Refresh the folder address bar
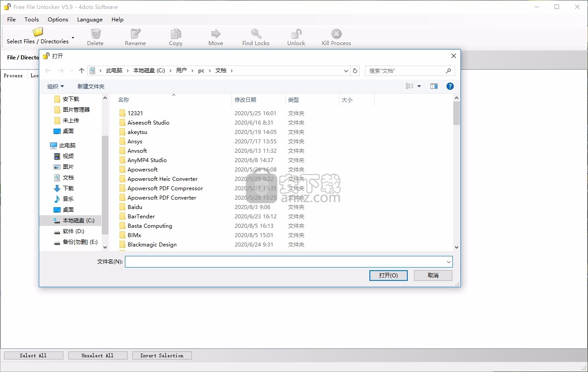 point(355,71)
